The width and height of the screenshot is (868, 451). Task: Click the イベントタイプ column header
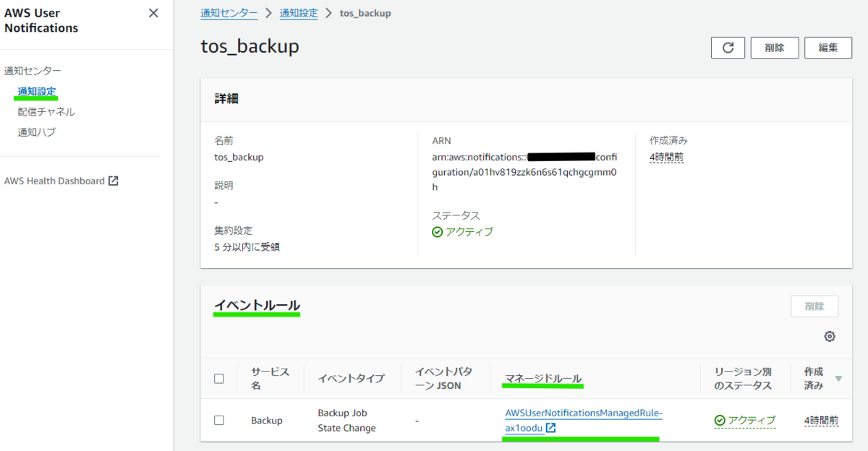[351, 379]
